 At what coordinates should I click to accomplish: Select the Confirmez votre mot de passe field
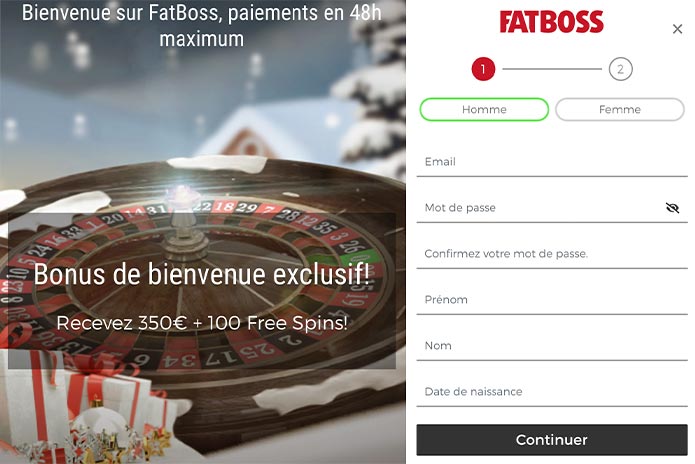(552, 254)
